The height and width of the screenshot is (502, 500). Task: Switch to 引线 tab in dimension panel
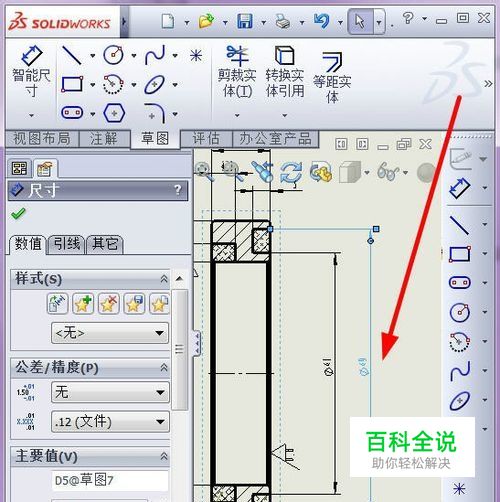click(67, 244)
